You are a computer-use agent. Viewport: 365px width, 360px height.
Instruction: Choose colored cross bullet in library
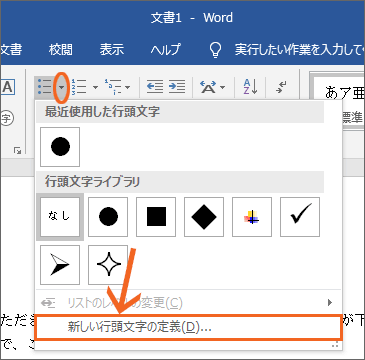click(x=252, y=217)
